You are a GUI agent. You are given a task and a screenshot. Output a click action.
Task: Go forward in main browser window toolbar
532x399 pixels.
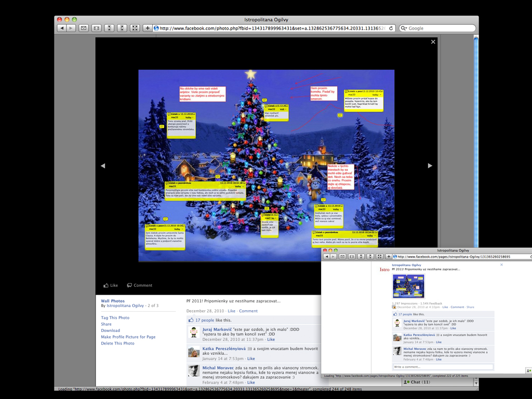coord(71,28)
